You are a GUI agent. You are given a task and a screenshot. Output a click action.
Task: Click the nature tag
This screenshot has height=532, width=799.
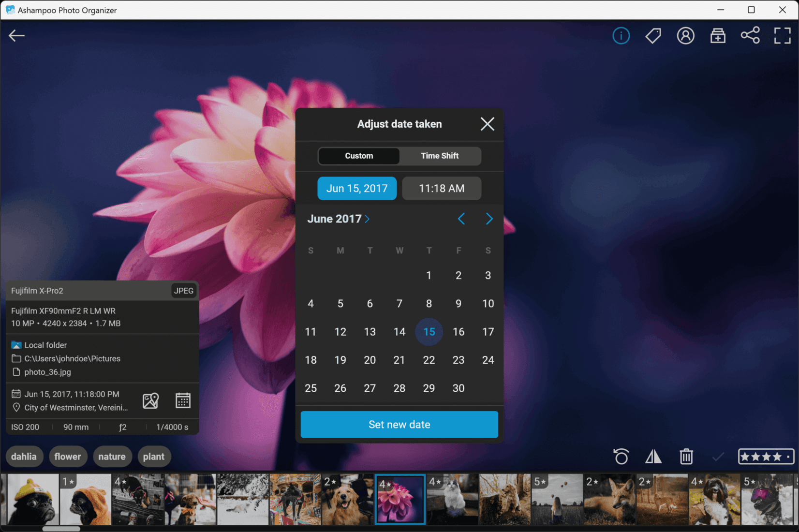tap(112, 456)
